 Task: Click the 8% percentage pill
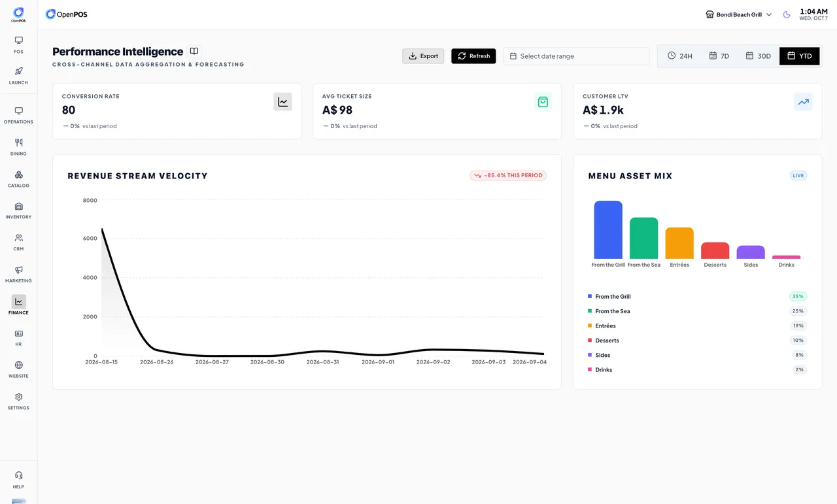pos(799,355)
